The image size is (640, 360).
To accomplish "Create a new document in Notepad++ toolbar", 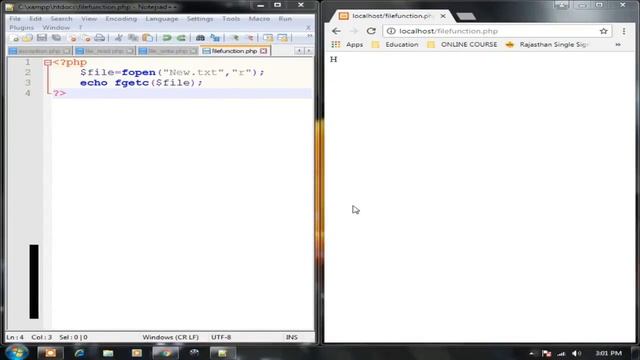I will [15, 38].
